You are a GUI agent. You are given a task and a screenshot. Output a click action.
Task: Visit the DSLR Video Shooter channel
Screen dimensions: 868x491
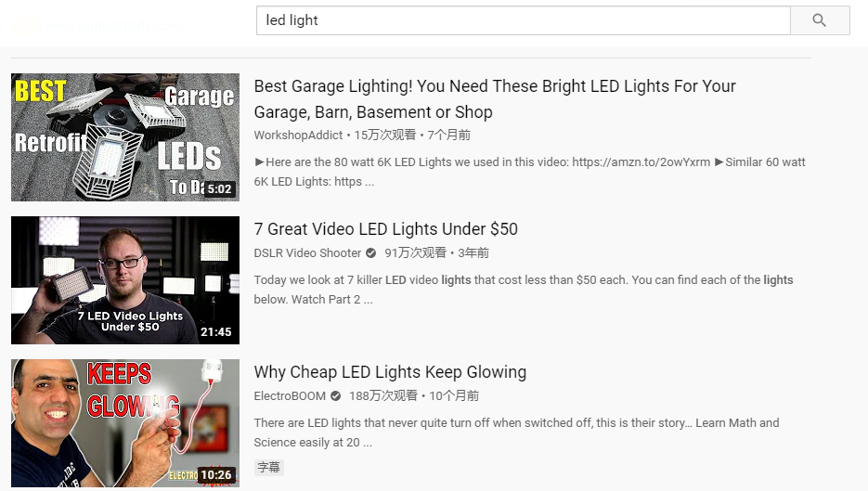pyautogui.click(x=307, y=253)
